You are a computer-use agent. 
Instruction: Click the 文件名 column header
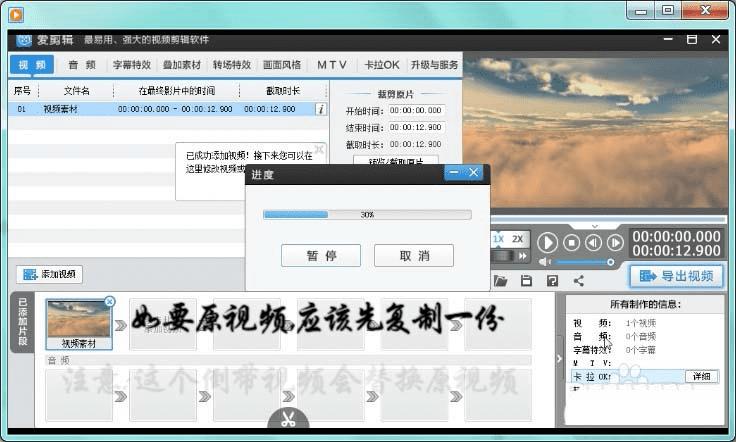(77, 91)
